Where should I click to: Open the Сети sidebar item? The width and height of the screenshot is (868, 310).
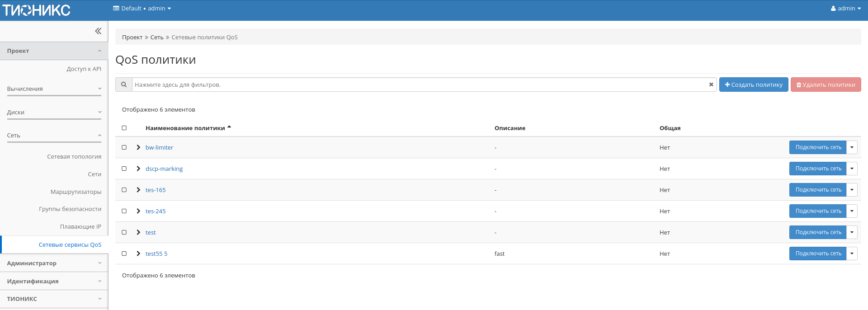coord(94,174)
